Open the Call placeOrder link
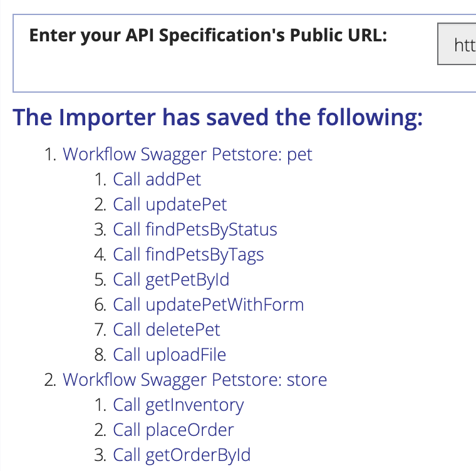Screen dimensions: 476x471 (x=173, y=430)
